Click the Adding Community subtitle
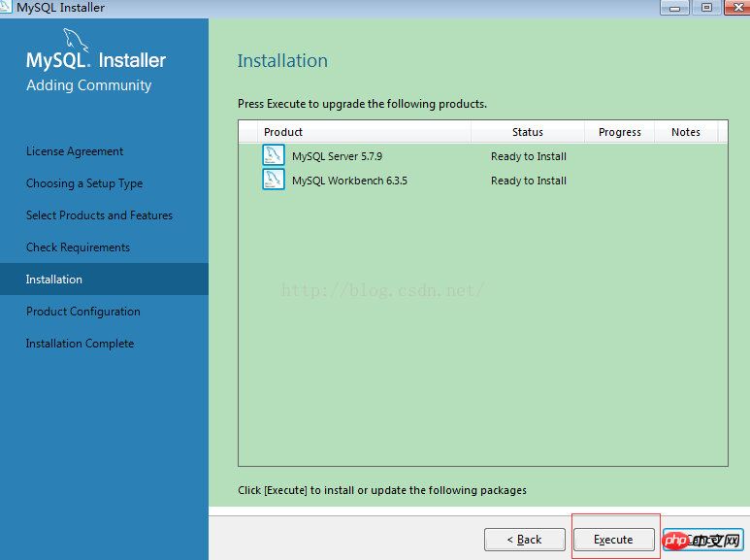This screenshot has width=750, height=560. tap(89, 85)
